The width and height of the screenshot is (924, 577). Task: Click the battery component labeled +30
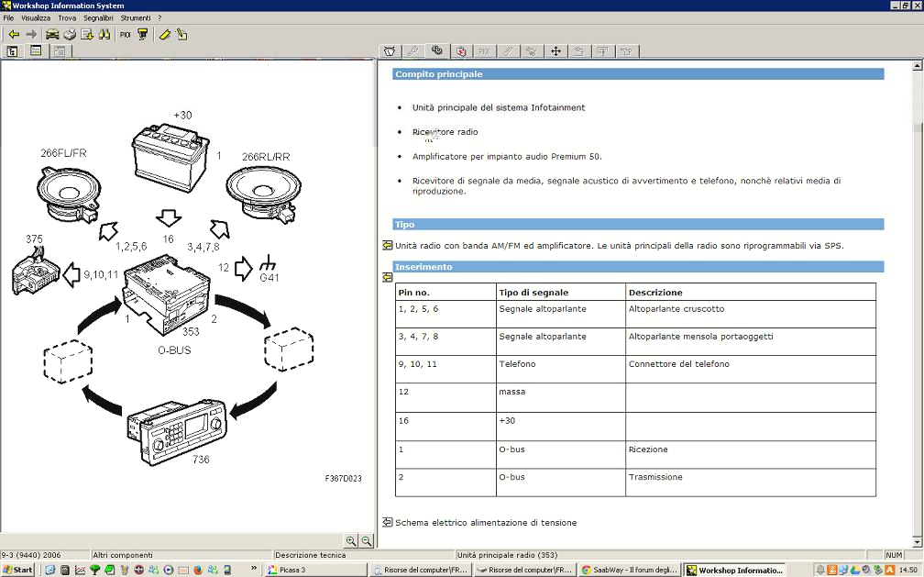(x=170, y=158)
